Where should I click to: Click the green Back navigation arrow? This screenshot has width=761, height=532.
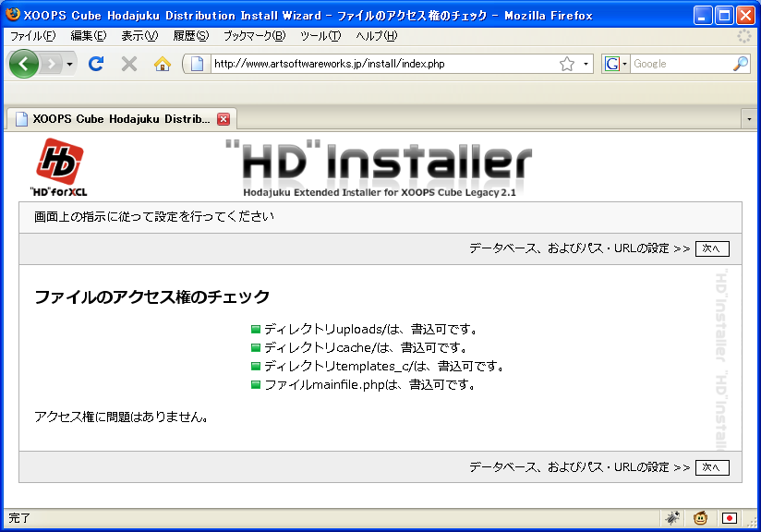[x=23, y=64]
